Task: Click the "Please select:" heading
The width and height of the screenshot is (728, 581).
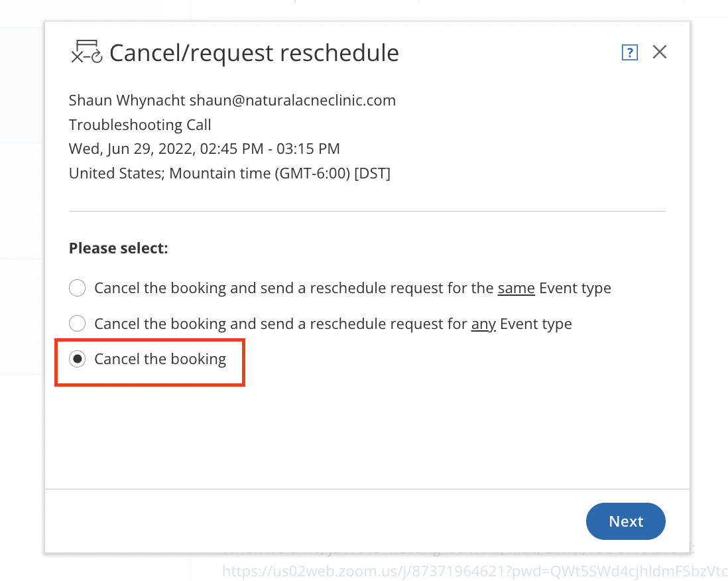Action: 119,249
